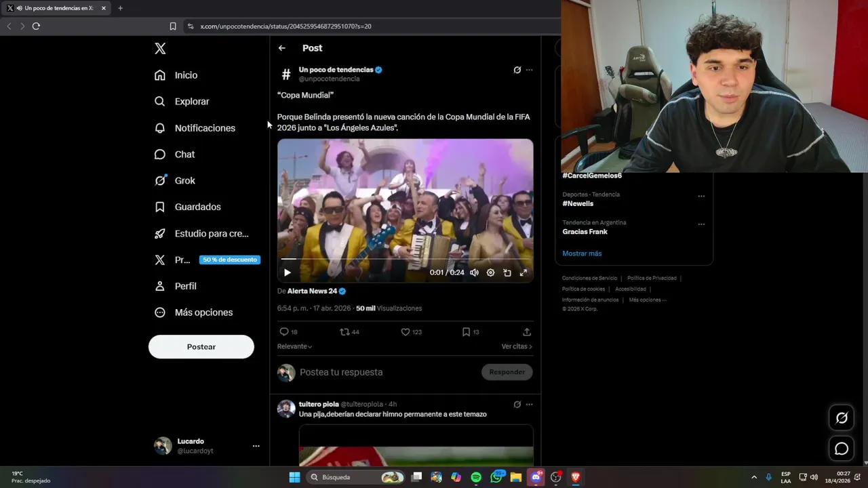The width and height of the screenshot is (868, 488).
Task: Open Condiciones de Servicio footer link
Action: [x=589, y=278]
